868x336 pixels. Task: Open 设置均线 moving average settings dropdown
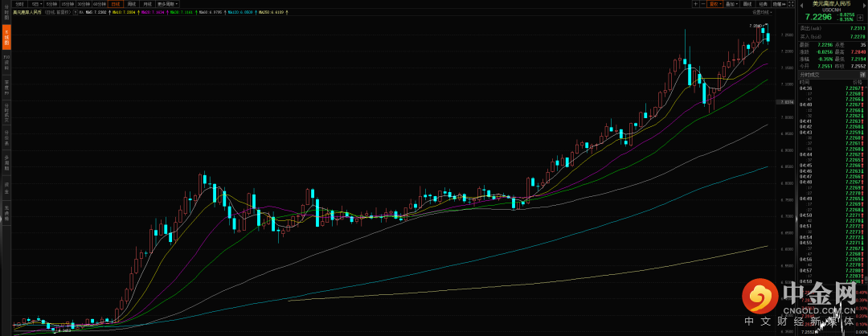[762, 11]
